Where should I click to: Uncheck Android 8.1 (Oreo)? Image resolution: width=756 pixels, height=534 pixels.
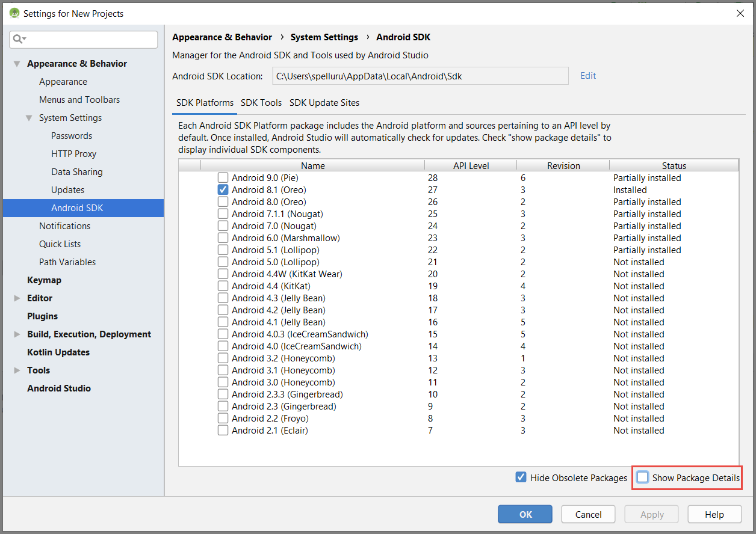[x=223, y=189]
